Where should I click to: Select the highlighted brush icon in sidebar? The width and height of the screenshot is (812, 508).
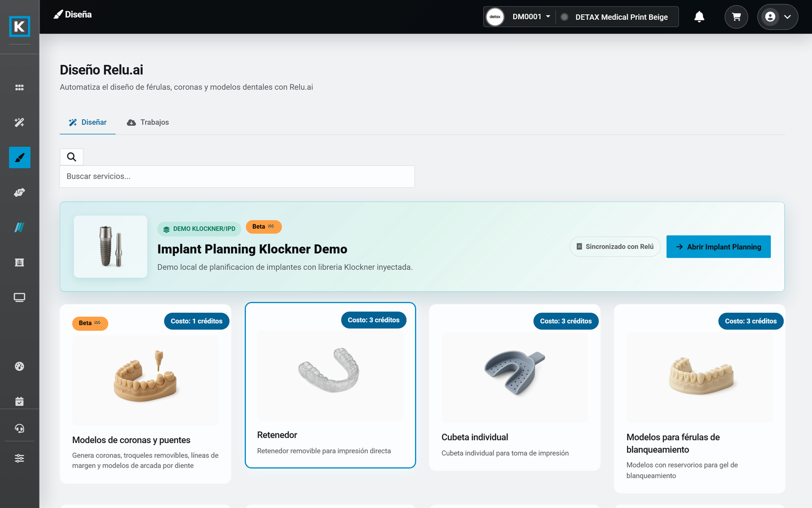point(20,157)
